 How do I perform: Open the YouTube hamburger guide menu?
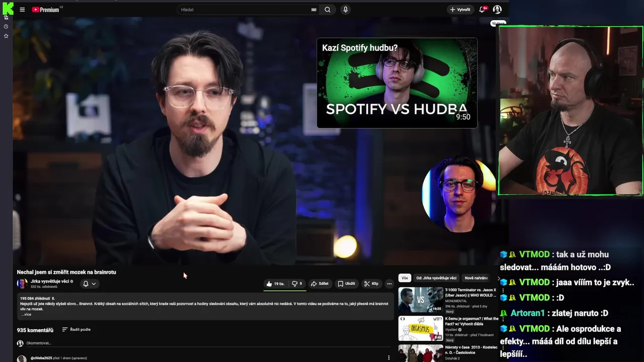tap(22, 10)
